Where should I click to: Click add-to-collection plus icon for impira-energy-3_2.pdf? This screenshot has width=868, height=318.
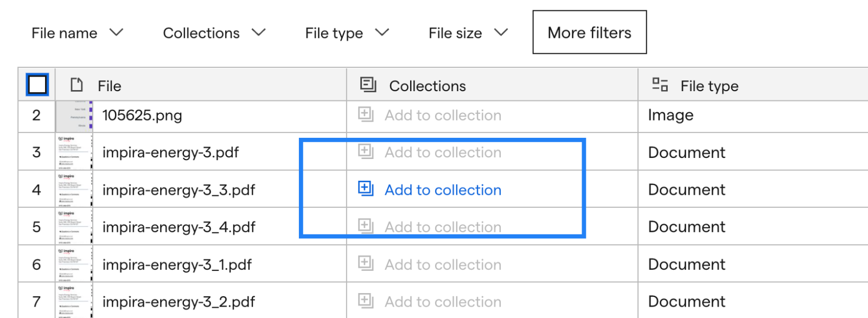(x=366, y=300)
